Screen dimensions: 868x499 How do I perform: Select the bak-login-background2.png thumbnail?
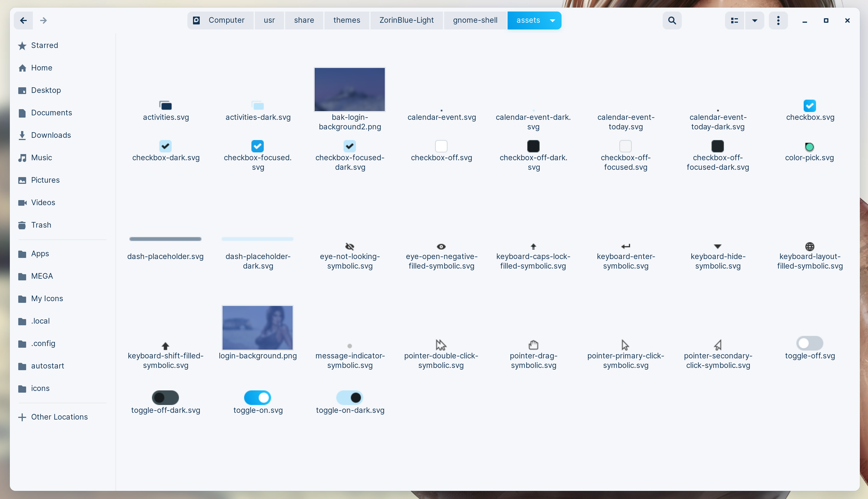click(x=349, y=90)
